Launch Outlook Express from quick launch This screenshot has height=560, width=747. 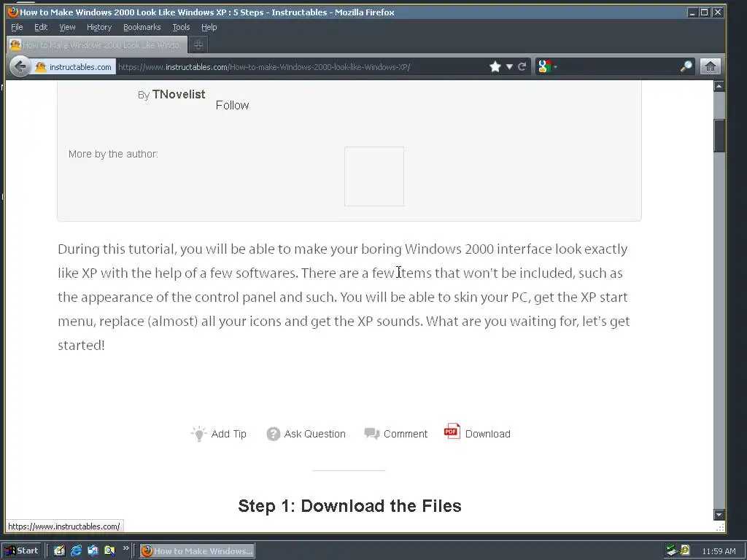[93, 551]
